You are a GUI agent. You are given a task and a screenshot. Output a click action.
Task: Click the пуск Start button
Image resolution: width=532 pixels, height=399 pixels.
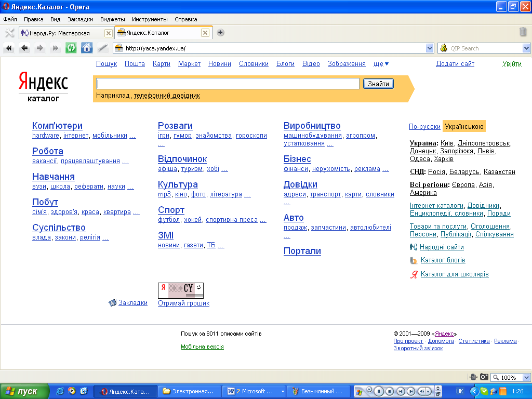(x=24, y=391)
